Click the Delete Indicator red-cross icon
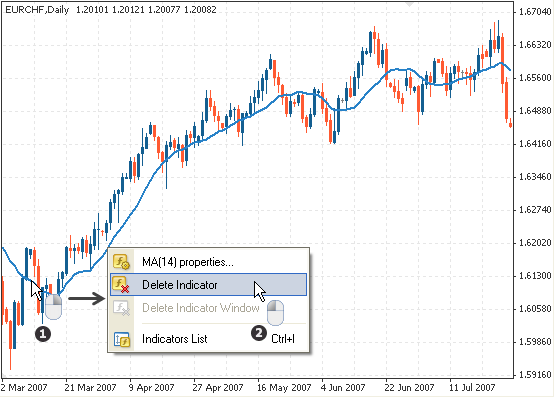This screenshot has width=555, height=398. coord(121,285)
